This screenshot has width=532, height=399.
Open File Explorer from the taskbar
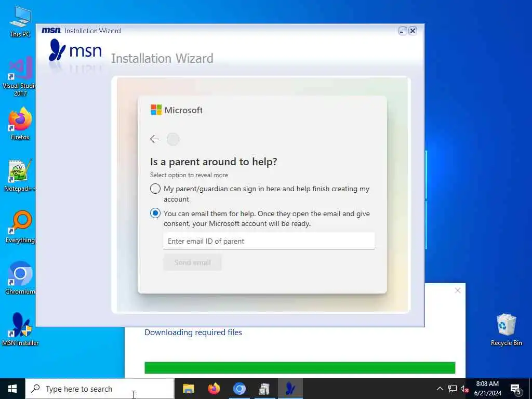[x=188, y=389]
